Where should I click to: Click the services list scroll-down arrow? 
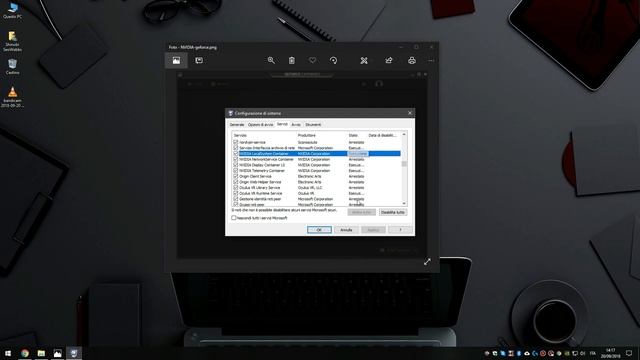404,203
